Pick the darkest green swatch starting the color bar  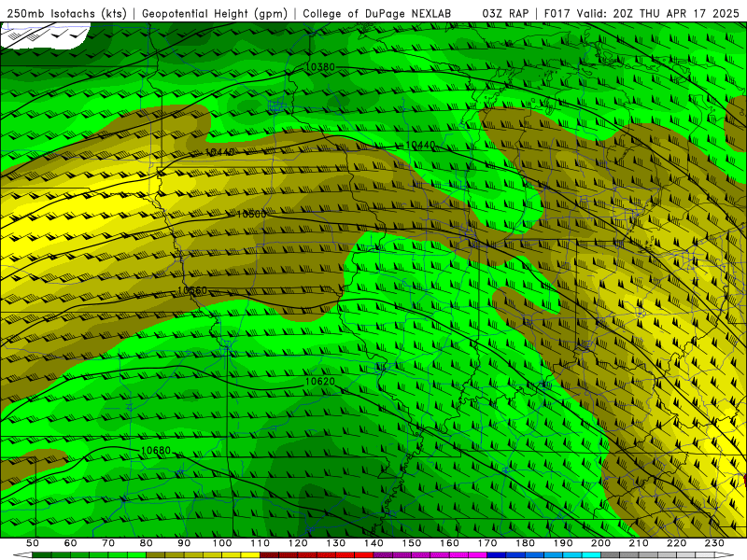click(42, 555)
